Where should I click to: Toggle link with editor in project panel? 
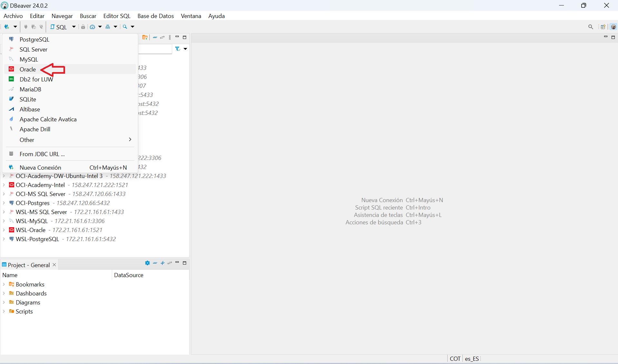170,263
